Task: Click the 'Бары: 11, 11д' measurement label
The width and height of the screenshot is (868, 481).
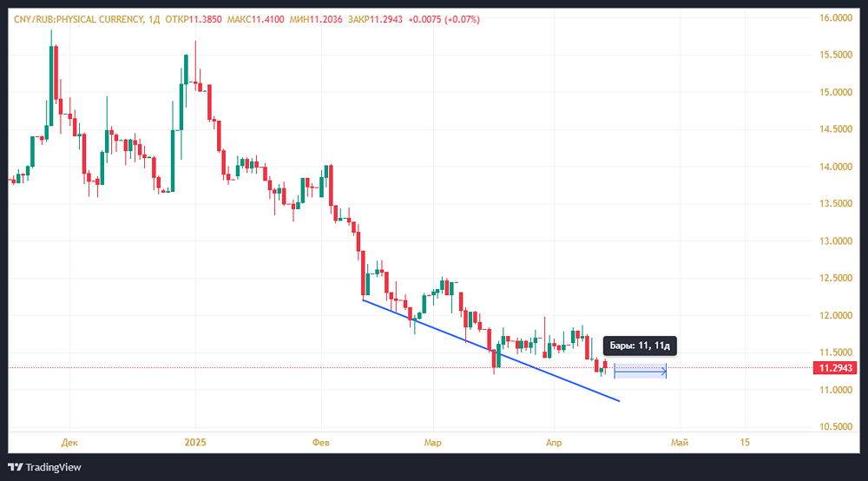Action: point(641,346)
